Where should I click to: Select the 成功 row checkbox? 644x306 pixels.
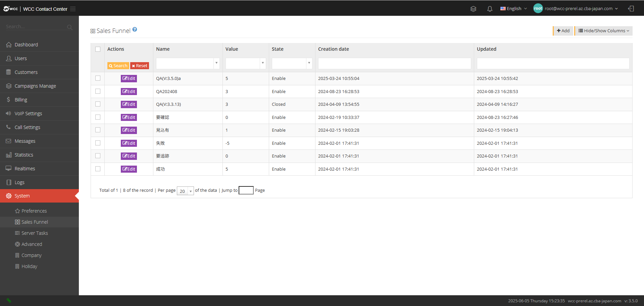pyautogui.click(x=98, y=169)
